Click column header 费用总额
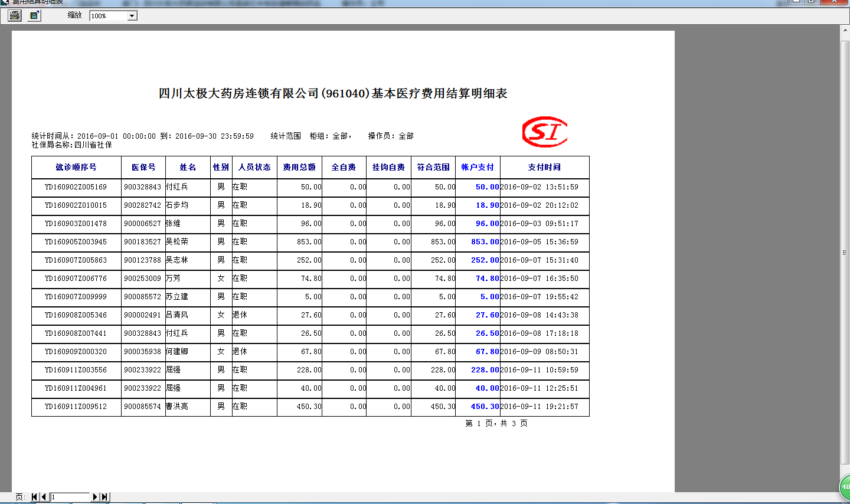Viewport: 850px width, 504px height. [x=299, y=168]
